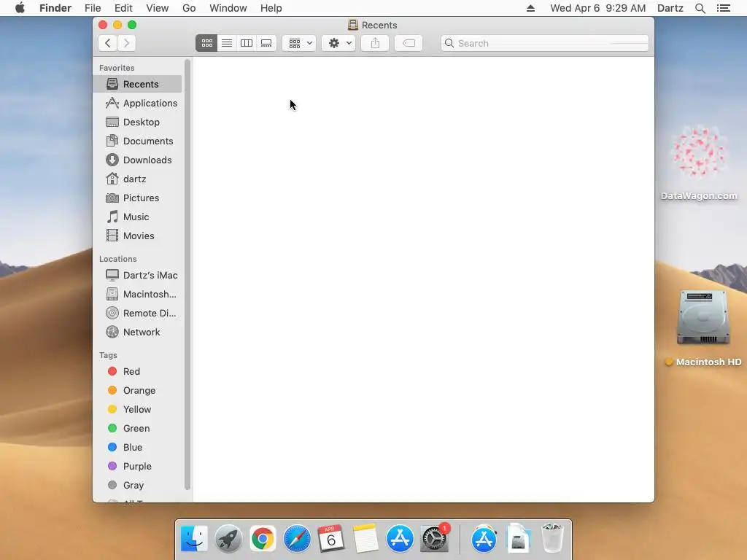The image size is (747, 560).
Task: Open Notification Center list icon
Action: click(x=723, y=8)
